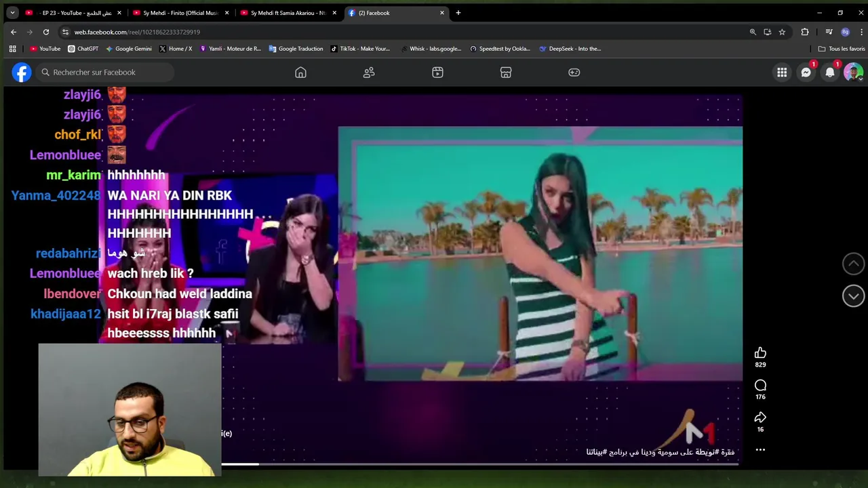
Task: Open the Google Gemini bookmark
Action: [129, 49]
